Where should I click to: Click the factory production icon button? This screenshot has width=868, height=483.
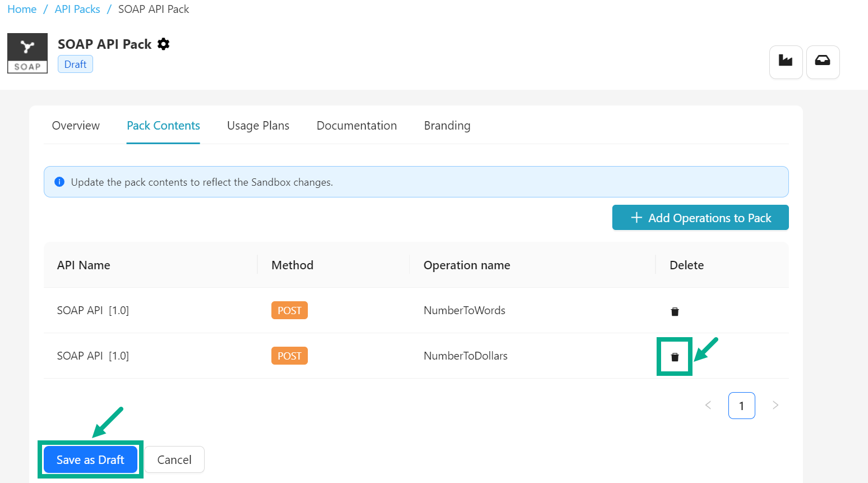click(x=786, y=62)
